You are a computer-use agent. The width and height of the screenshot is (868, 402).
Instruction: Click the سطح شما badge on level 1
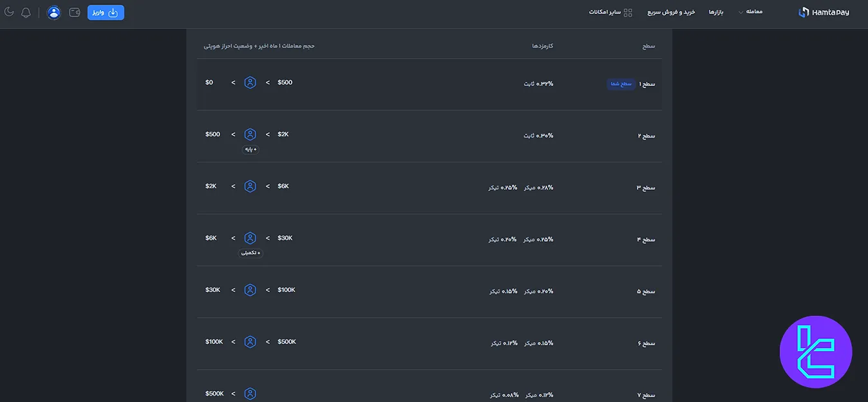(x=621, y=84)
